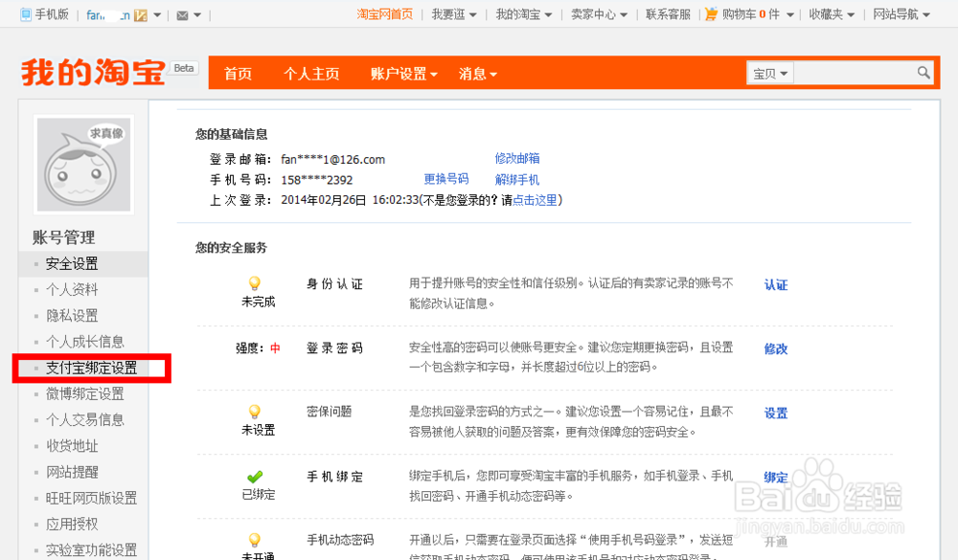Viewport: 958px width, 560px height.
Task: Click the 点击这里 link
Action: point(535,200)
